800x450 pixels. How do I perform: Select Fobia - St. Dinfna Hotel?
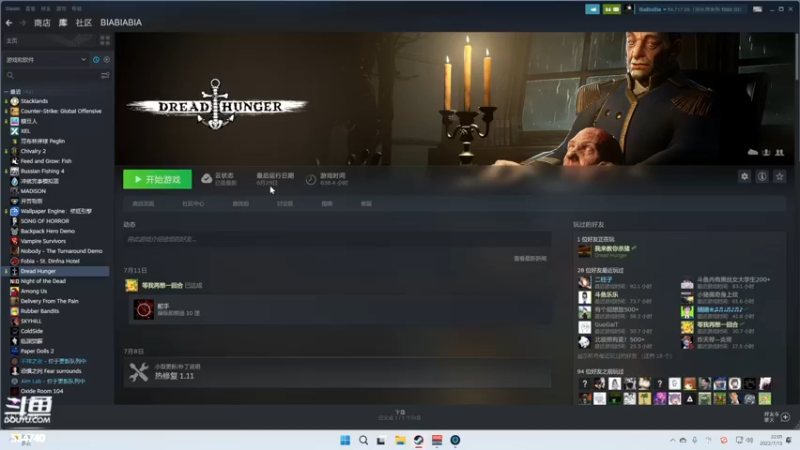click(x=50, y=261)
